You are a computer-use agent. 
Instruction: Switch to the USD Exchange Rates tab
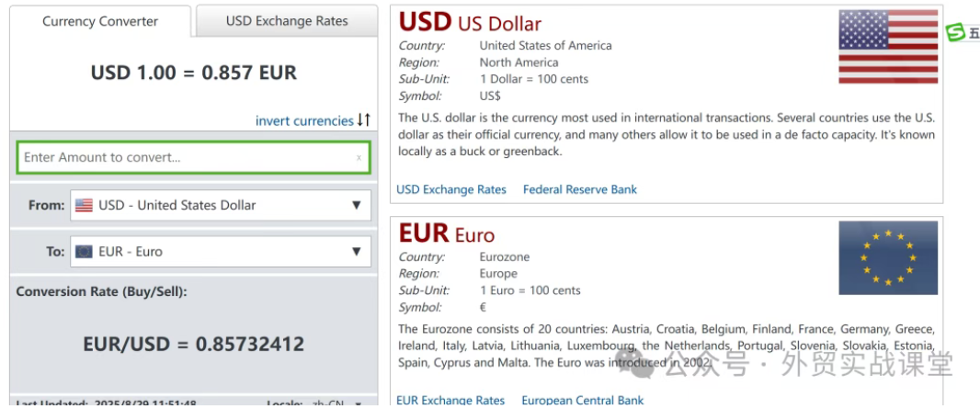pyautogui.click(x=287, y=21)
